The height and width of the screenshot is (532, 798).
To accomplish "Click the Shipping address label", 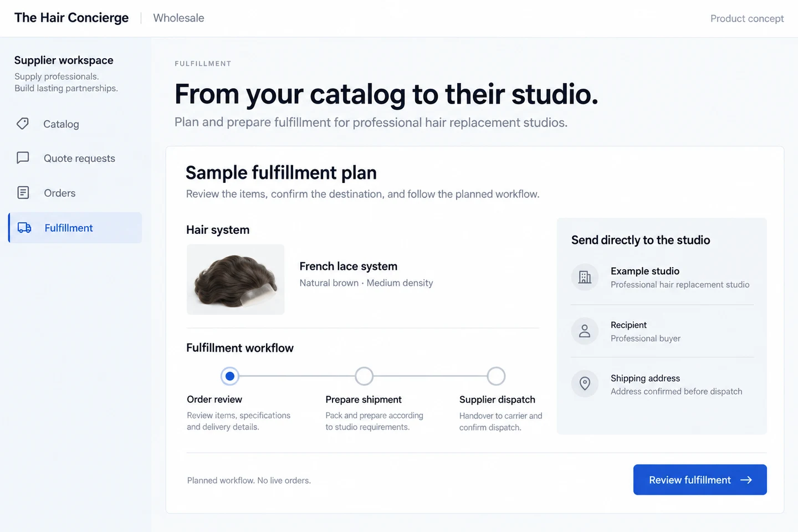I will coord(645,378).
